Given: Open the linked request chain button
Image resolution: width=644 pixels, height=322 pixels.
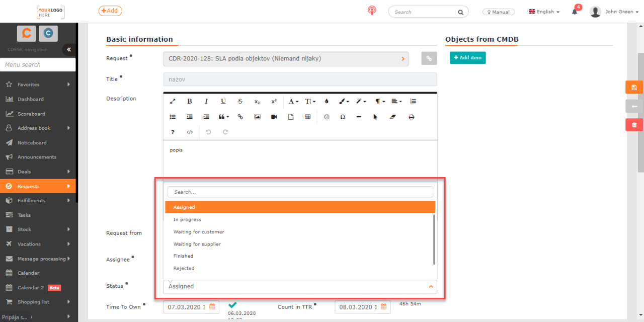Looking at the screenshot, I should [x=429, y=59].
